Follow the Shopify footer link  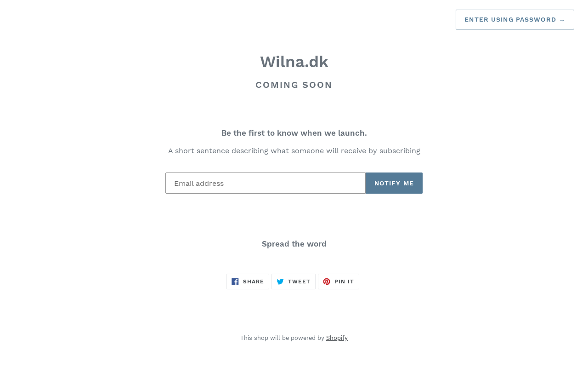tap(337, 338)
